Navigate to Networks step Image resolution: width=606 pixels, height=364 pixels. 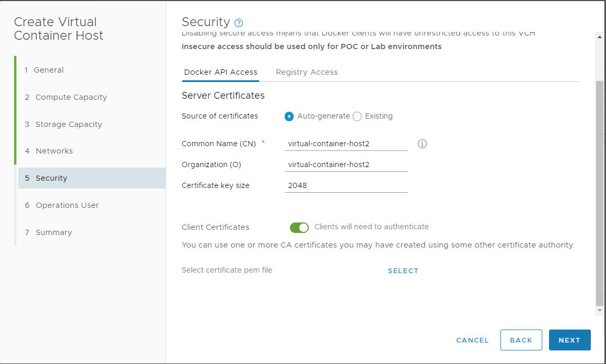coord(54,151)
